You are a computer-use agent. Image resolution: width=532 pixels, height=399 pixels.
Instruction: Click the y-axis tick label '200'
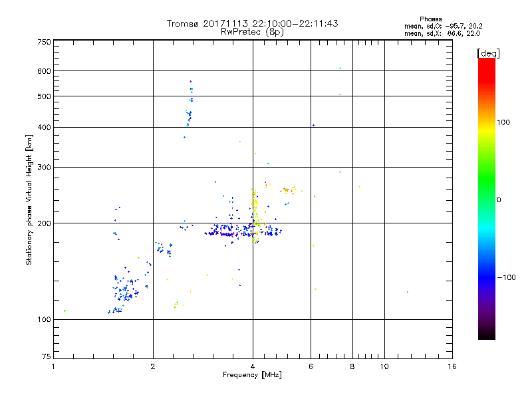tap(44, 223)
